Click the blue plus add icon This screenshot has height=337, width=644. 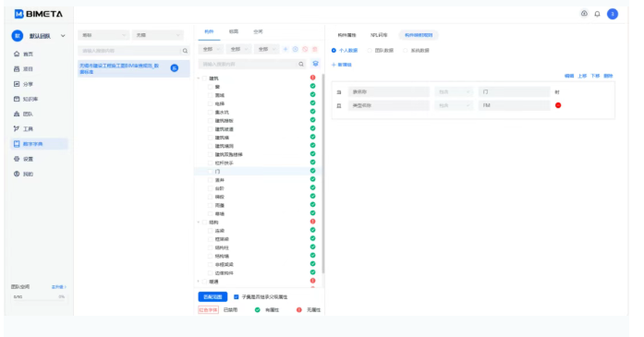point(286,49)
